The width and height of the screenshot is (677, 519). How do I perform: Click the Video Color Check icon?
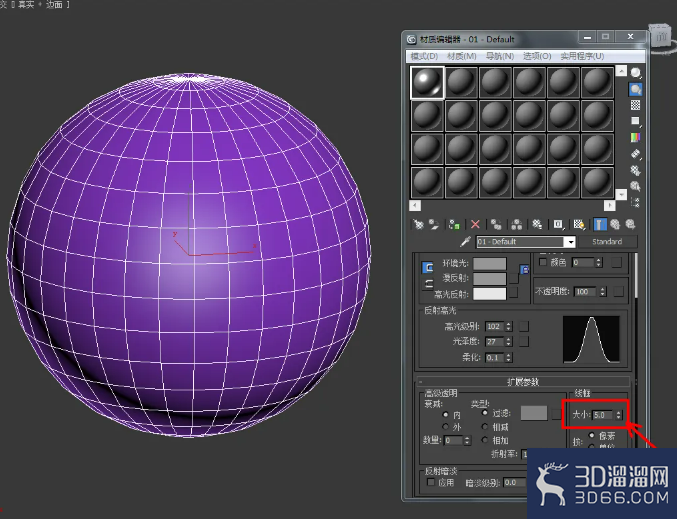pos(636,138)
